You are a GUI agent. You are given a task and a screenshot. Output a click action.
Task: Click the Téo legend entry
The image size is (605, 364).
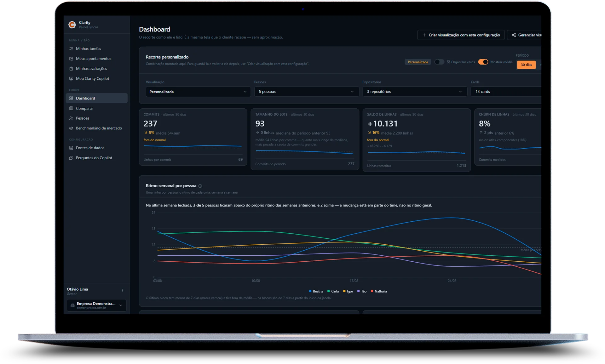click(x=362, y=291)
